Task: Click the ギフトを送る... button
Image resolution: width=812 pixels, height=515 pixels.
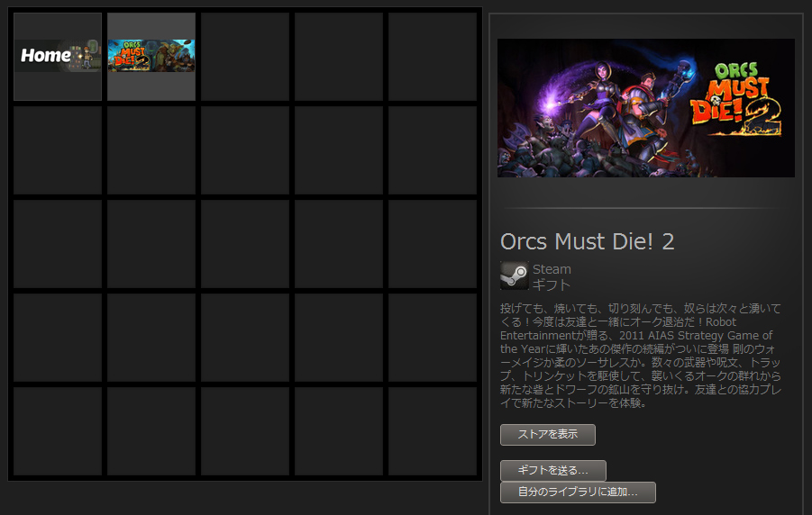Action: (552, 470)
